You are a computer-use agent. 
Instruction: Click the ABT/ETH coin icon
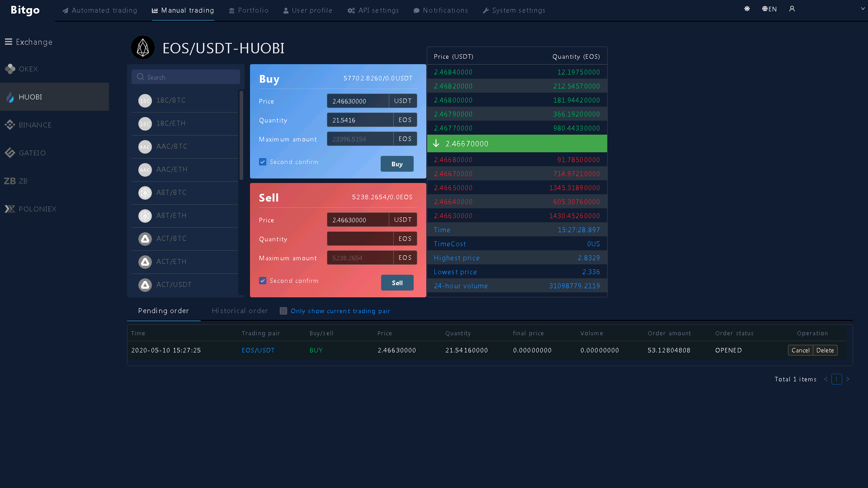click(x=145, y=216)
